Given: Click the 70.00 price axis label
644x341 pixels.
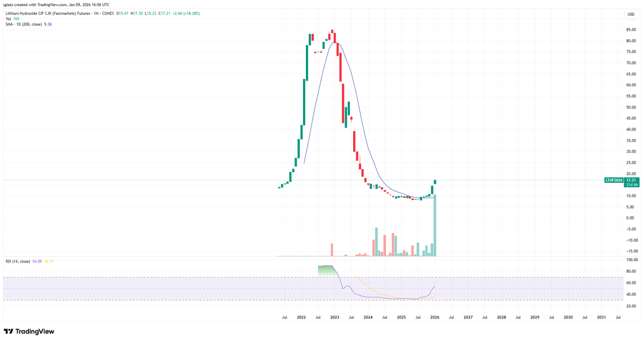Looking at the screenshot, I should [x=631, y=63].
